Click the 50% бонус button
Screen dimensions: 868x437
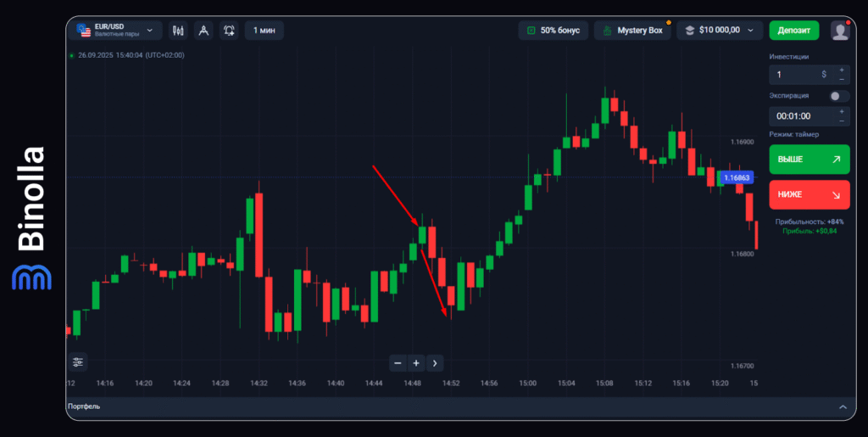553,31
